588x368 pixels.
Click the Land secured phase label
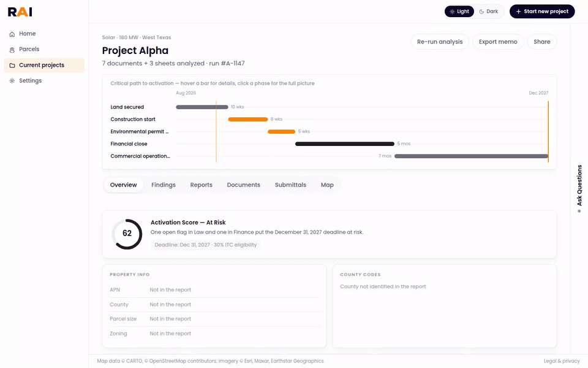(x=127, y=107)
